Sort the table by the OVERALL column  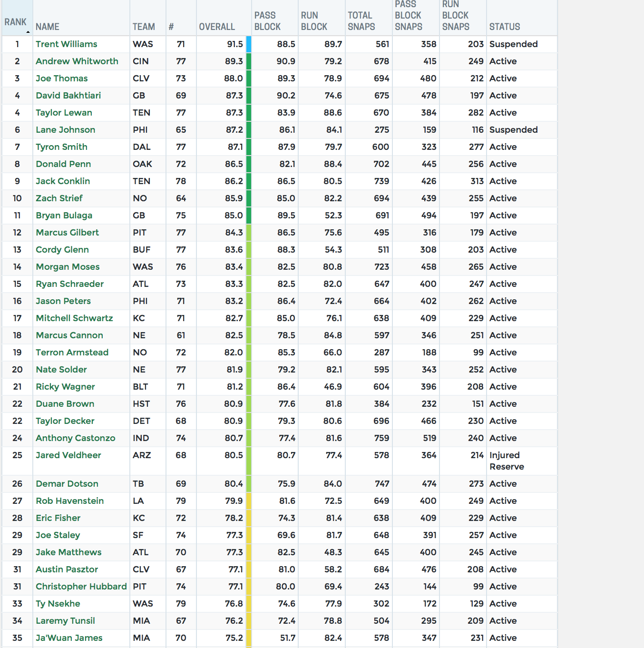click(217, 27)
